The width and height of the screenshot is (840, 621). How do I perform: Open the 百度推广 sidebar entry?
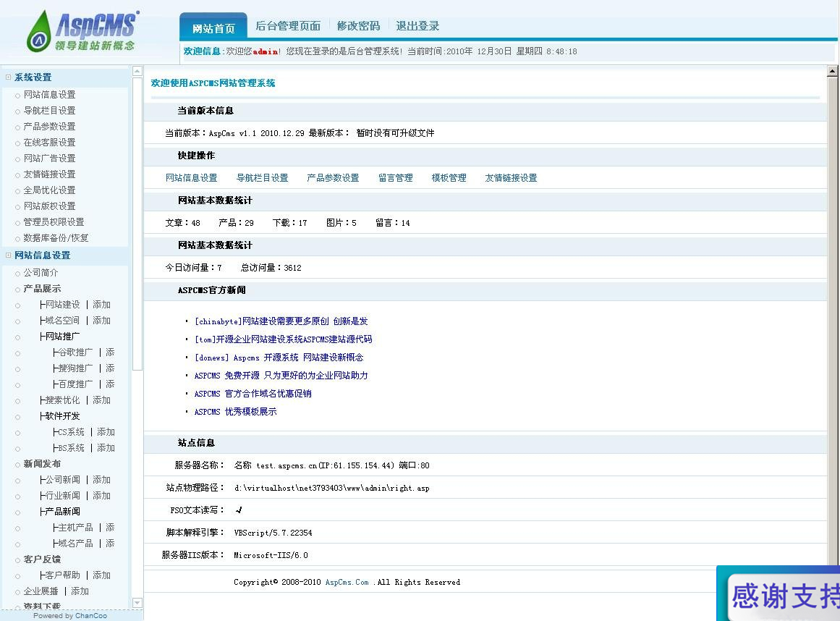pos(75,384)
